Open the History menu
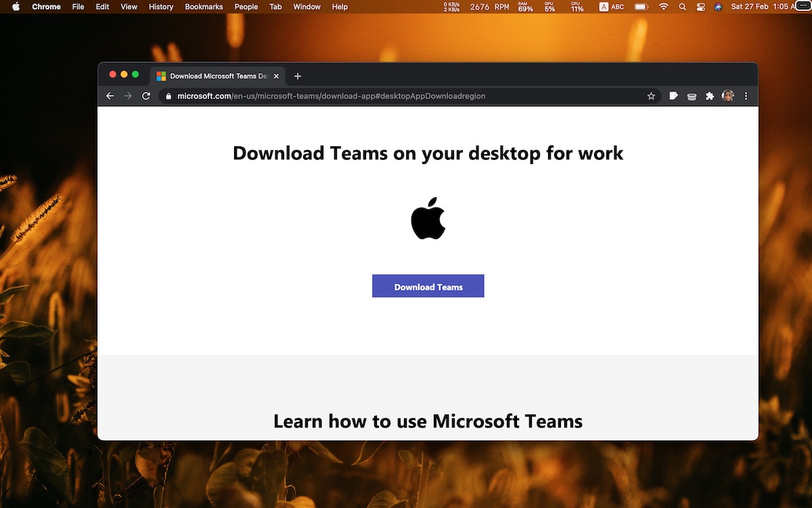The height and width of the screenshot is (508, 812). pos(161,7)
